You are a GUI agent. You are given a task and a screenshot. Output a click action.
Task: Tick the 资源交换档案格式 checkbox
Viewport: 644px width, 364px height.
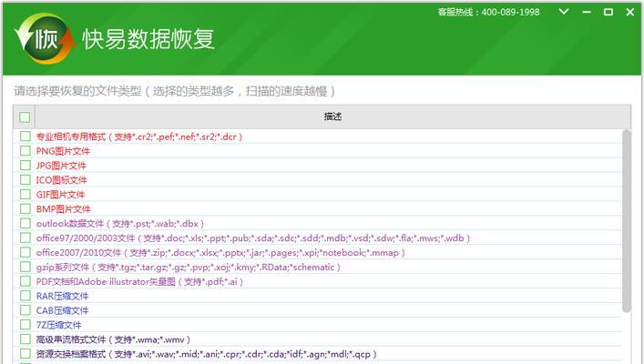26,354
